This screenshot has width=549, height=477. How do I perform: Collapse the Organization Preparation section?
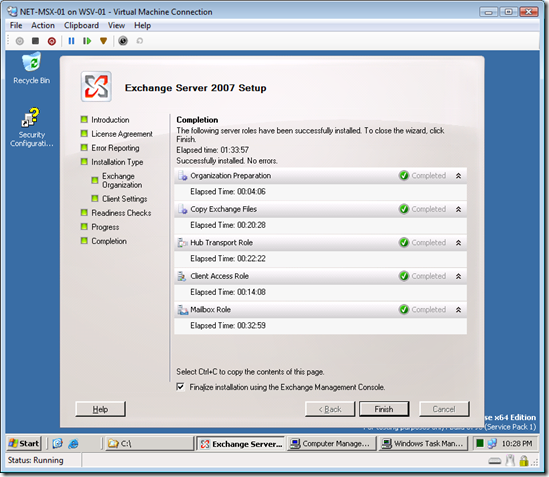(458, 176)
